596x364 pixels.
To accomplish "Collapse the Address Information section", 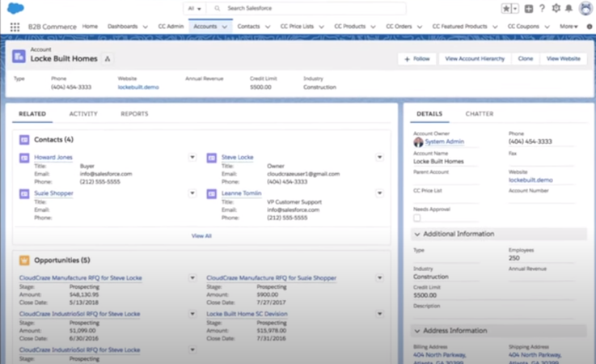I will pos(417,331).
